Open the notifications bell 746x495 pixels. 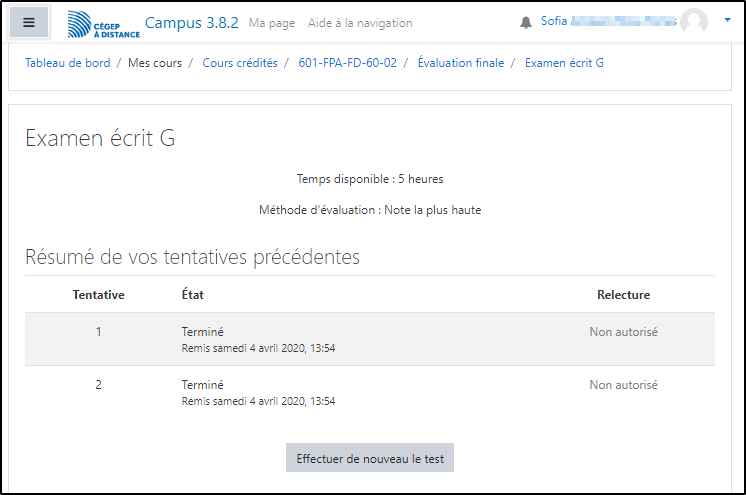pos(527,22)
